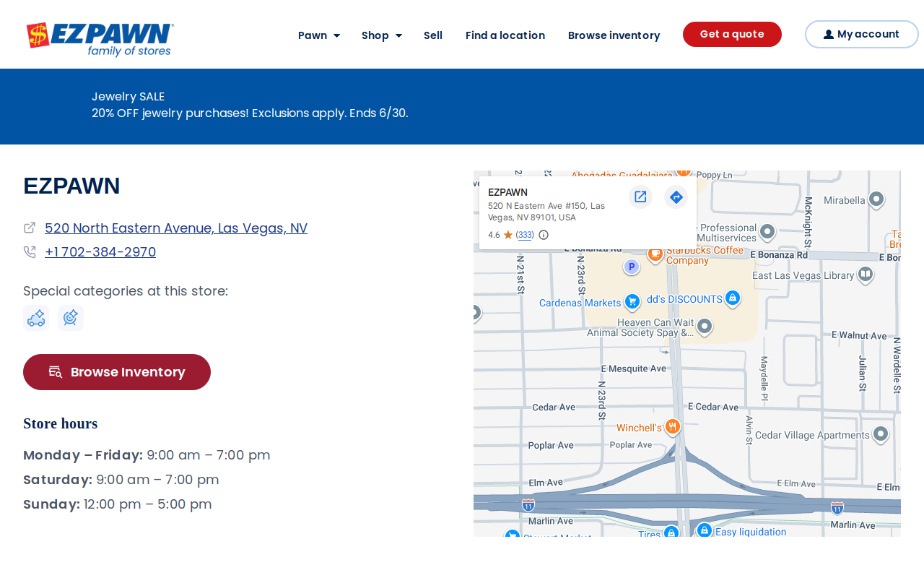Image resolution: width=924 pixels, height=578 pixels.
Task: Open the 333 reviews link on map
Action: 526,235
